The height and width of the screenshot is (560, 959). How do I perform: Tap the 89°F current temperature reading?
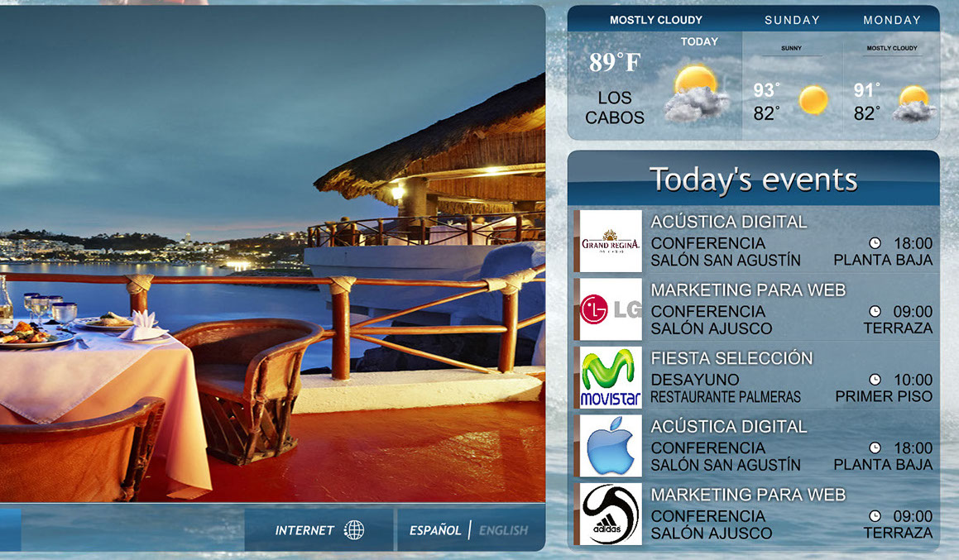tap(615, 63)
